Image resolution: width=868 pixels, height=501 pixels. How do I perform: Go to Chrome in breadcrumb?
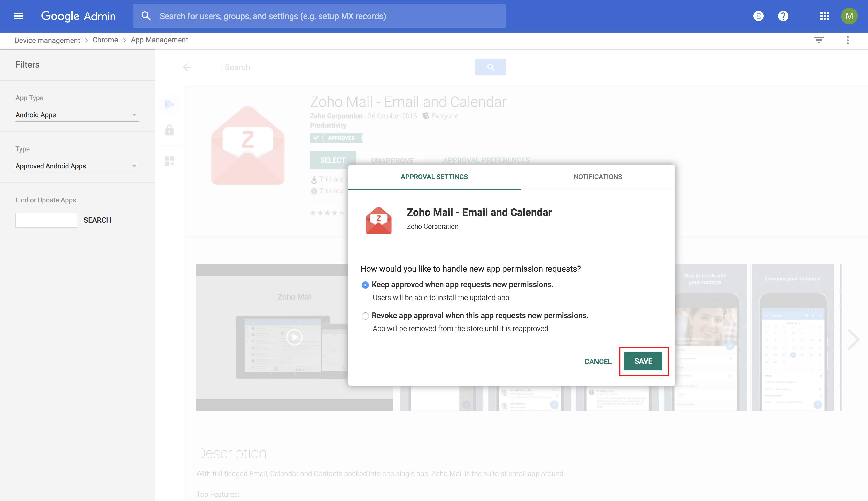105,40
